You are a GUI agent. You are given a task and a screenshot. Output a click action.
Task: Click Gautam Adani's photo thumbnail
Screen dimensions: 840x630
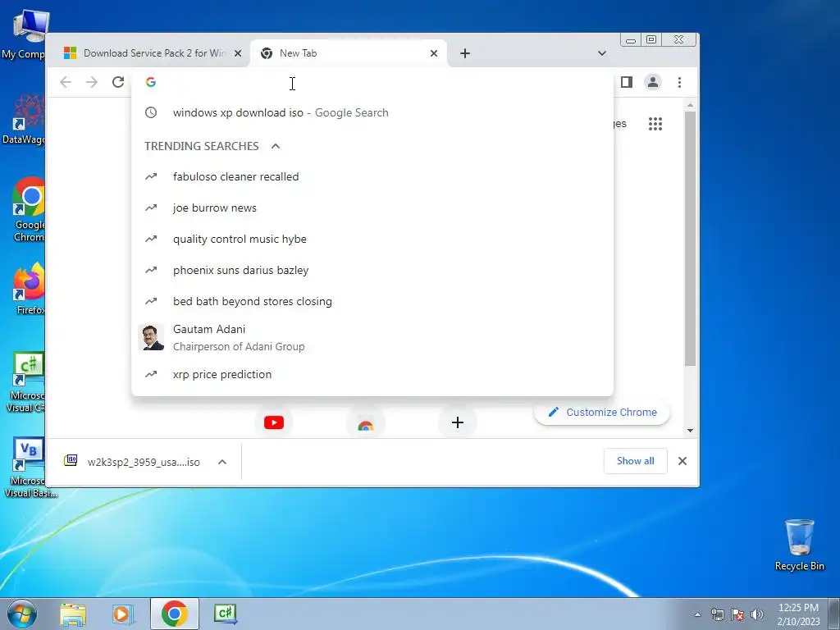coord(152,337)
